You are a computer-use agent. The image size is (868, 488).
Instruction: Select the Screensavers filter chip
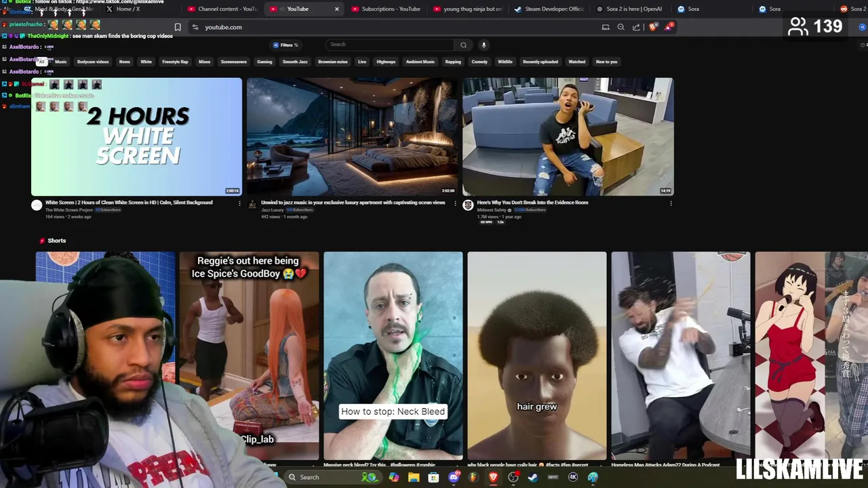tap(234, 62)
